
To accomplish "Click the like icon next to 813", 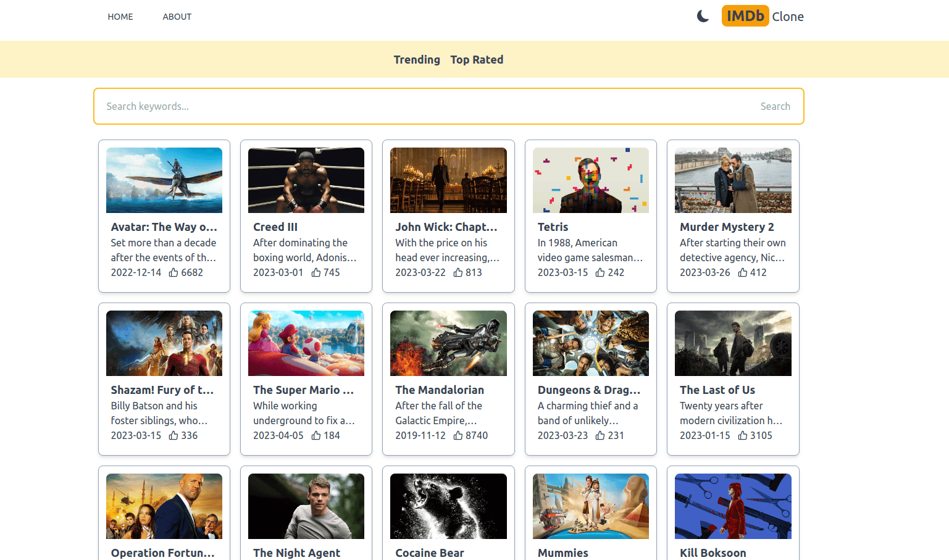I will [458, 272].
